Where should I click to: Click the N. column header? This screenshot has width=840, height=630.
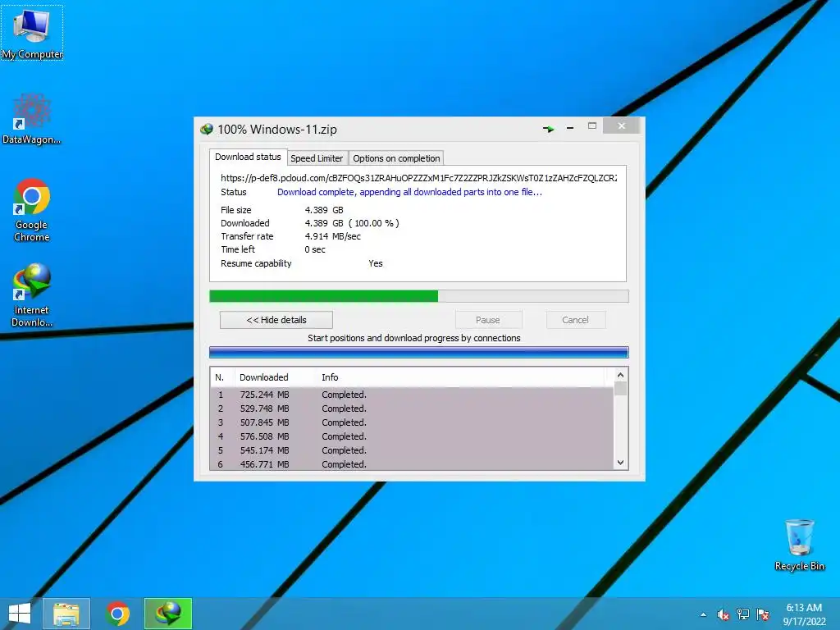pos(222,377)
